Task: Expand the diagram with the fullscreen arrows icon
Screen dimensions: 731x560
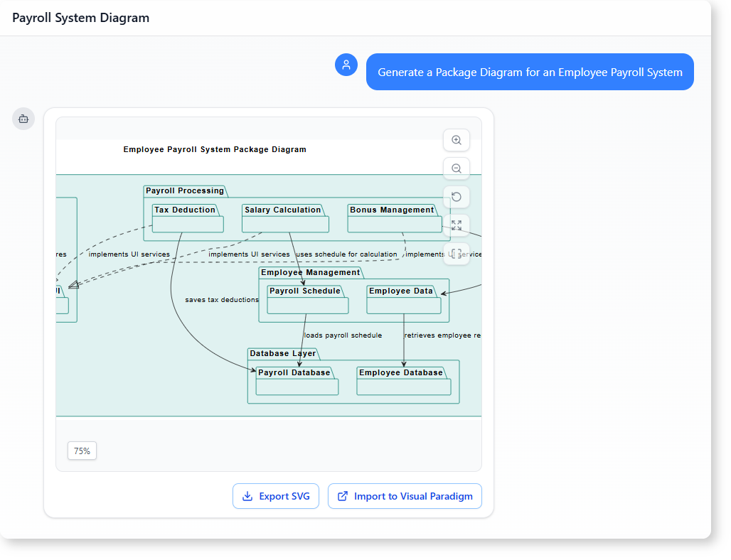Action: click(x=457, y=225)
